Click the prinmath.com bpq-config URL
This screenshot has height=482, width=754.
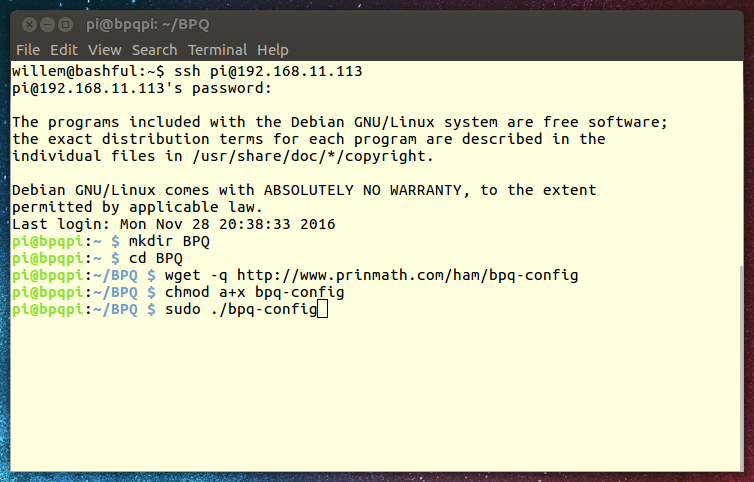click(407, 275)
